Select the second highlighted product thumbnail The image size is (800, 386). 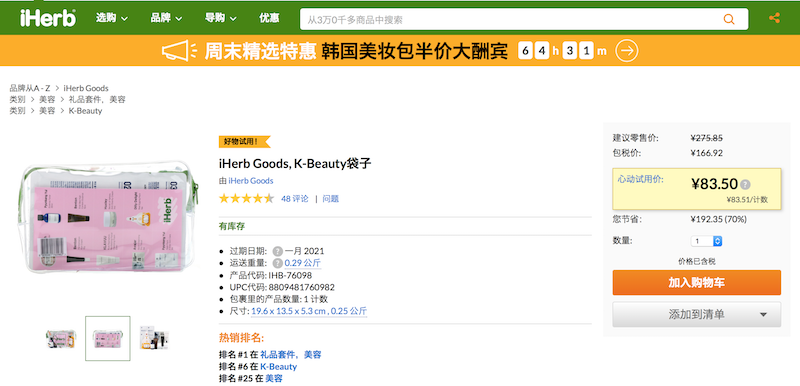point(108,339)
